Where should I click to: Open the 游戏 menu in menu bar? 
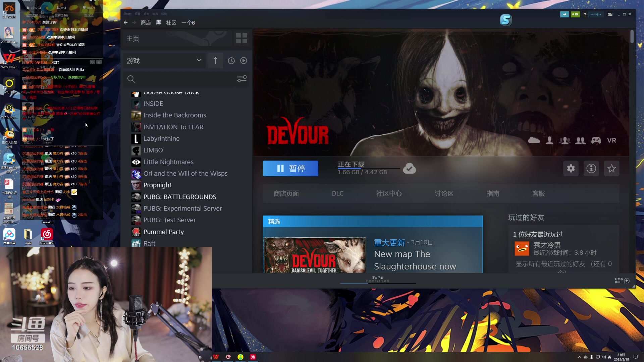155,14
